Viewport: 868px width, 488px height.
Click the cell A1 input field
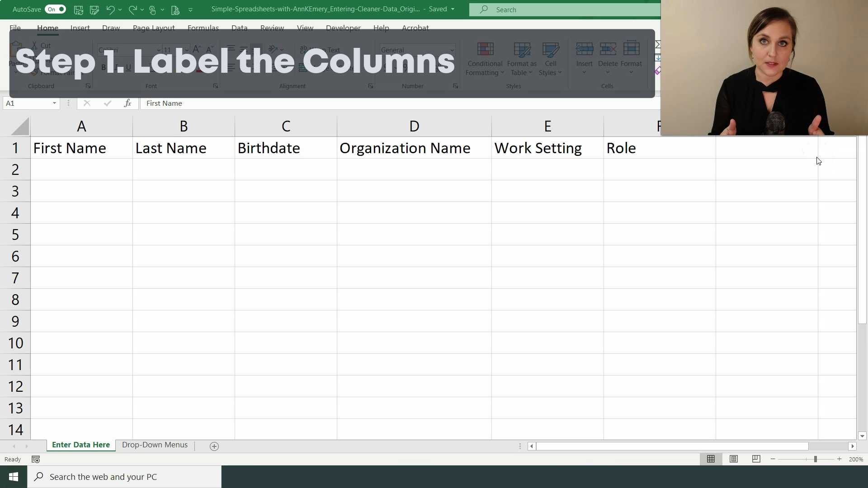[82, 148]
